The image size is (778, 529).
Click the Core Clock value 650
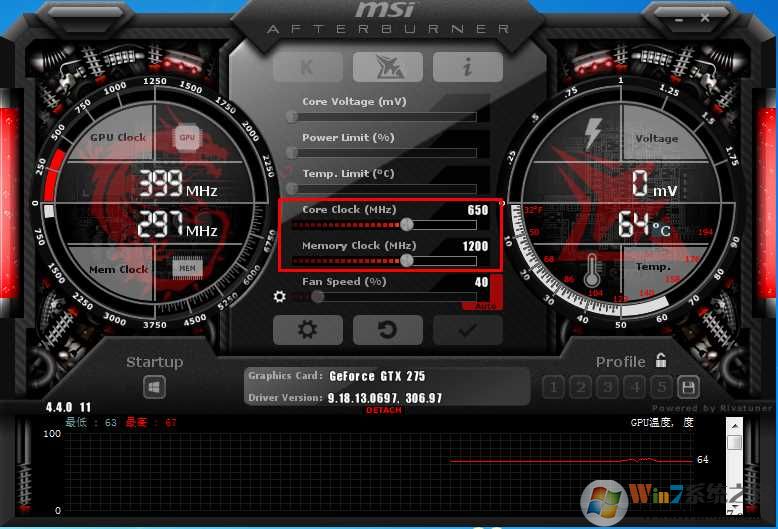478,210
